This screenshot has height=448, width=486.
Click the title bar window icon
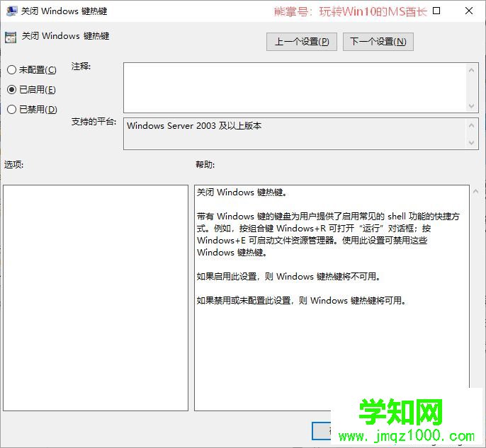[11, 11]
